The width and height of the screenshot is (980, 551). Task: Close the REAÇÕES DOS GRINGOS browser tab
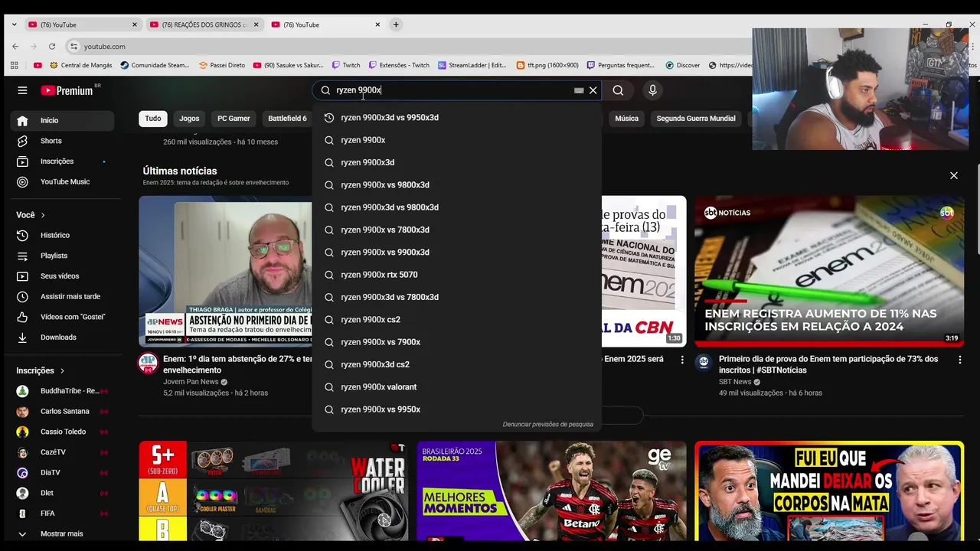pyautogui.click(x=256, y=24)
